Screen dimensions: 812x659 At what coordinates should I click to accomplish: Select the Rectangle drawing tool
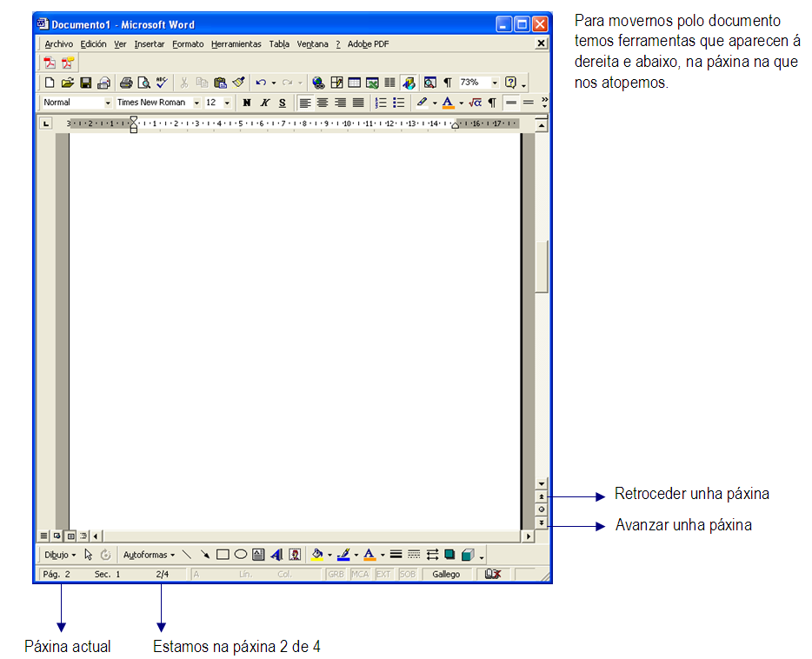pyautogui.click(x=223, y=554)
